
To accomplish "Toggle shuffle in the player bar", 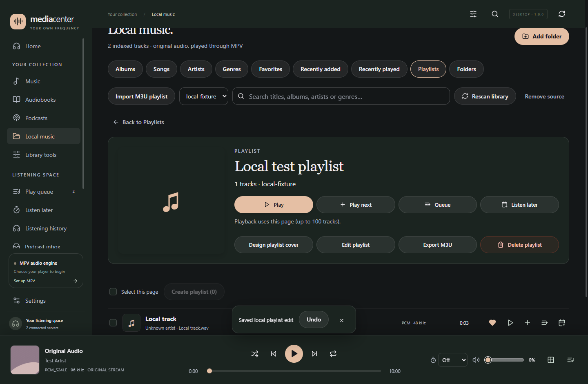I will tap(255, 354).
